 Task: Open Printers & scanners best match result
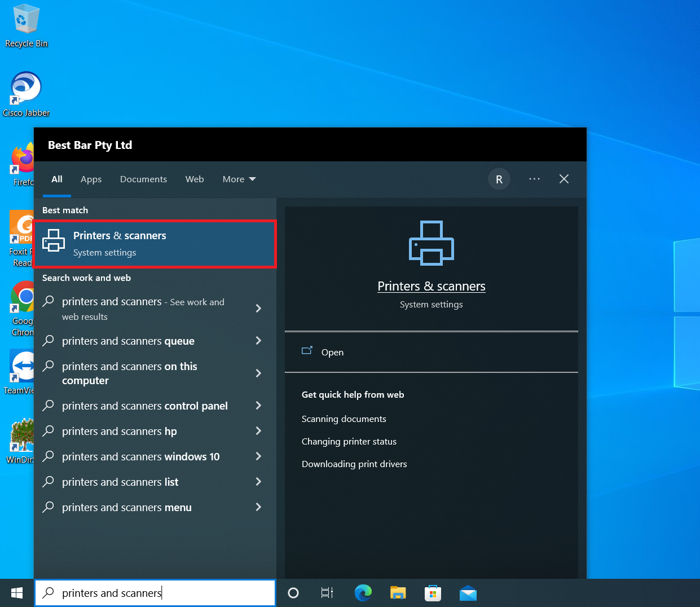pos(155,244)
